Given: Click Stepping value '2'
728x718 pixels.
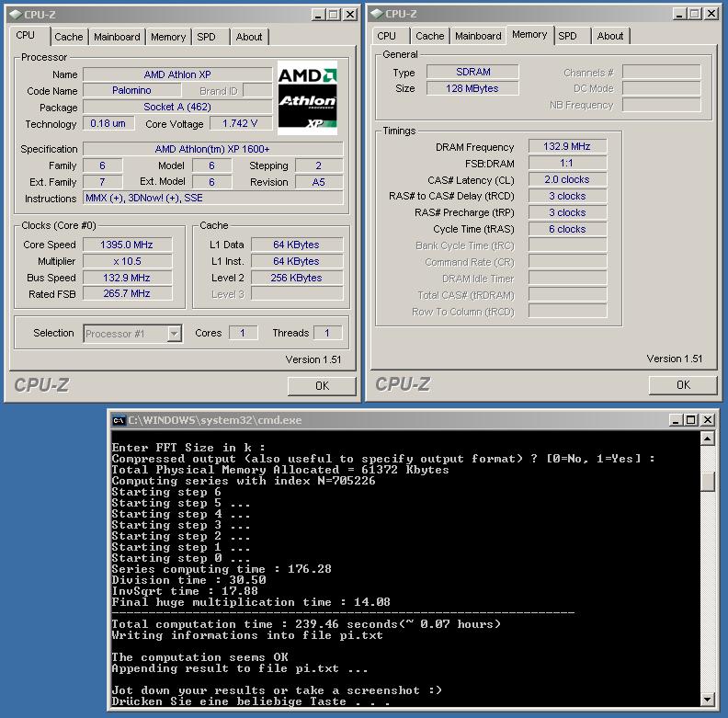Looking at the screenshot, I should point(319,165).
